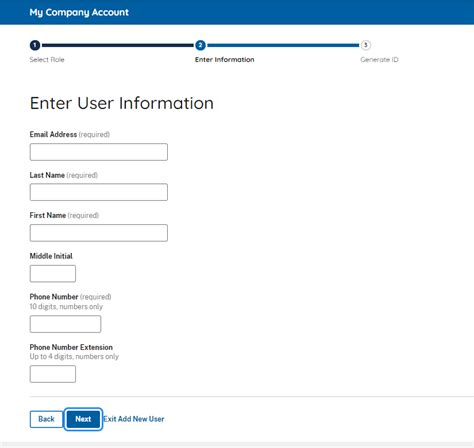Select the Enter Information step label
This screenshot has height=448, width=474.
(225, 60)
